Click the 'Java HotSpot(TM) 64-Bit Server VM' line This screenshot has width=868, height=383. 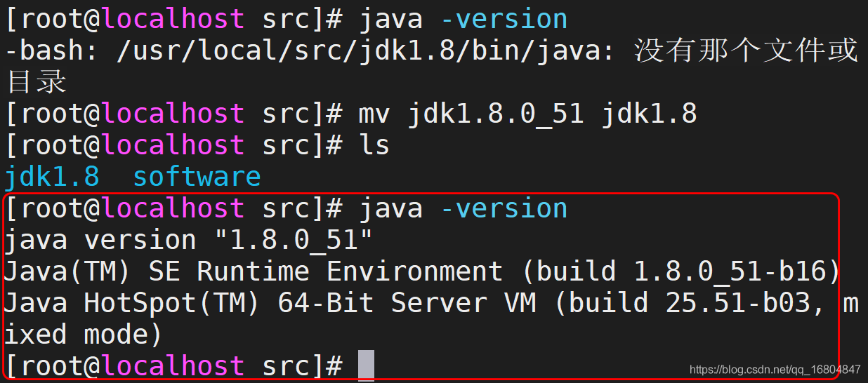click(x=431, y=304)
